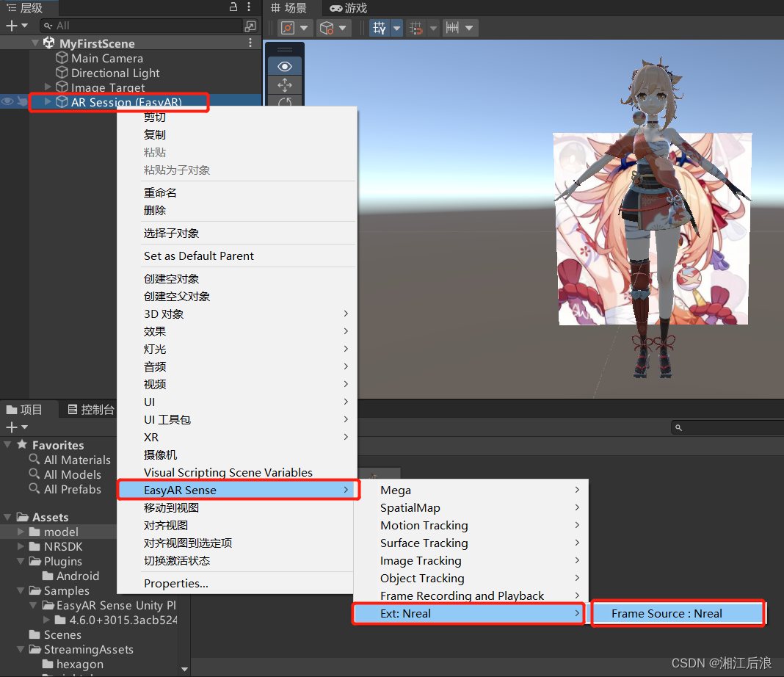Open the Image Tracking submenu
The height and width of the screenshot is (677, 784).
pos(471,560)
